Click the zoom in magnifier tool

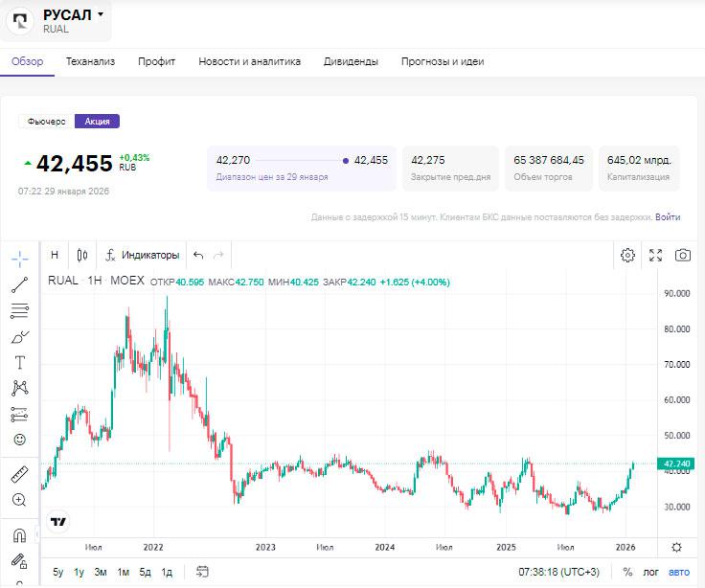[20, 500]
